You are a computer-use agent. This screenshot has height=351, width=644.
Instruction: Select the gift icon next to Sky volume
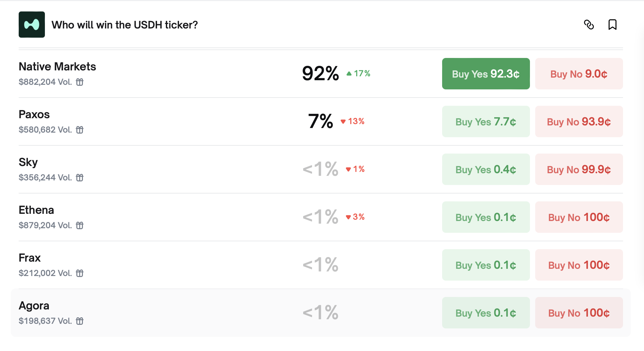tap(80, 178)
